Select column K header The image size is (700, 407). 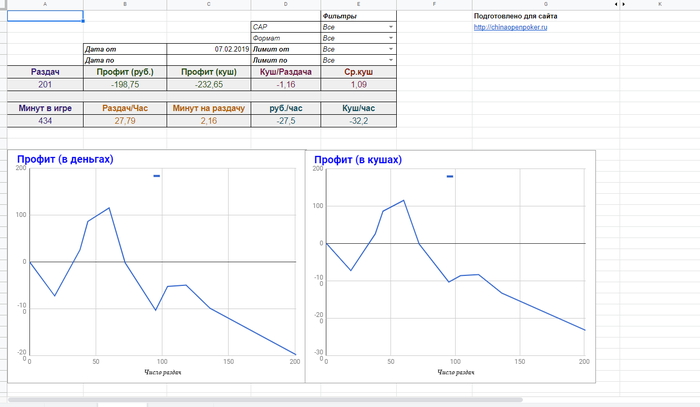(660, 4)
